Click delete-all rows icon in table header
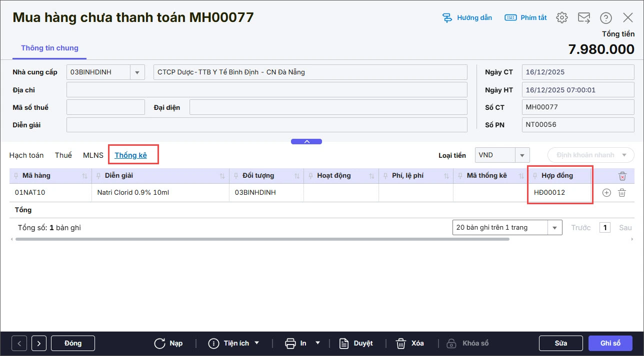644x356 pixels. tap(622, 176)
